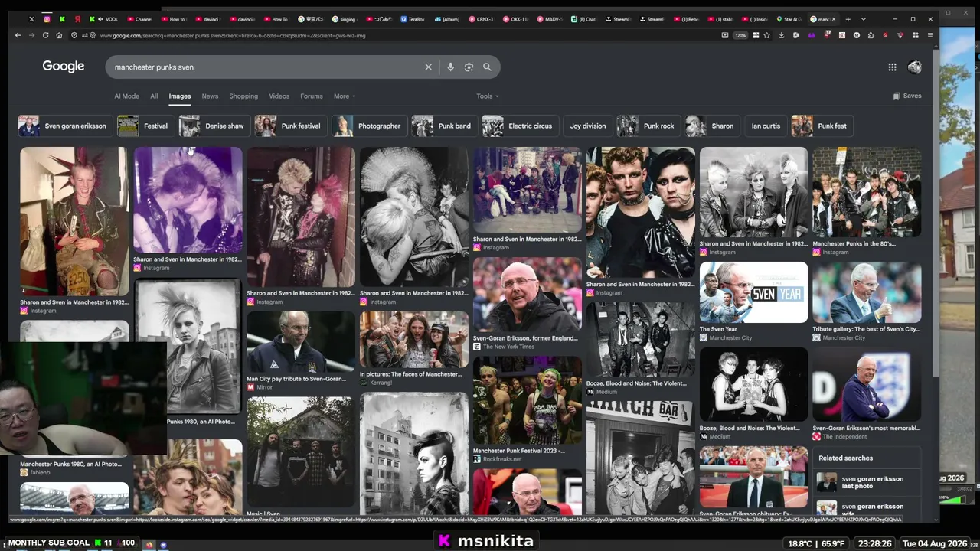Go forward with the browser forward arrow

click(31, 35)
